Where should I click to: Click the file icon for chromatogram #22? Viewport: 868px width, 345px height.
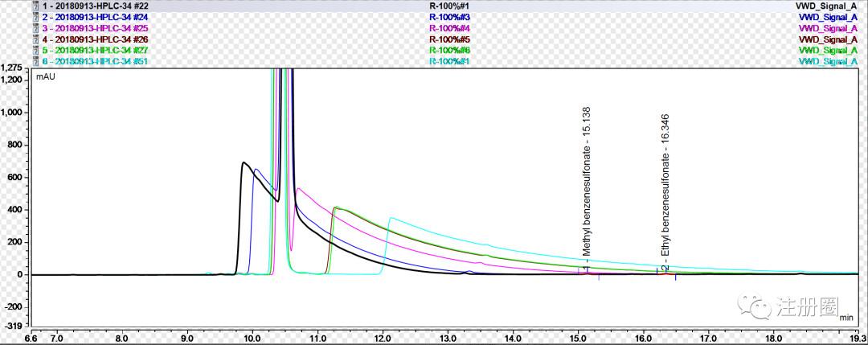[35, 5]
